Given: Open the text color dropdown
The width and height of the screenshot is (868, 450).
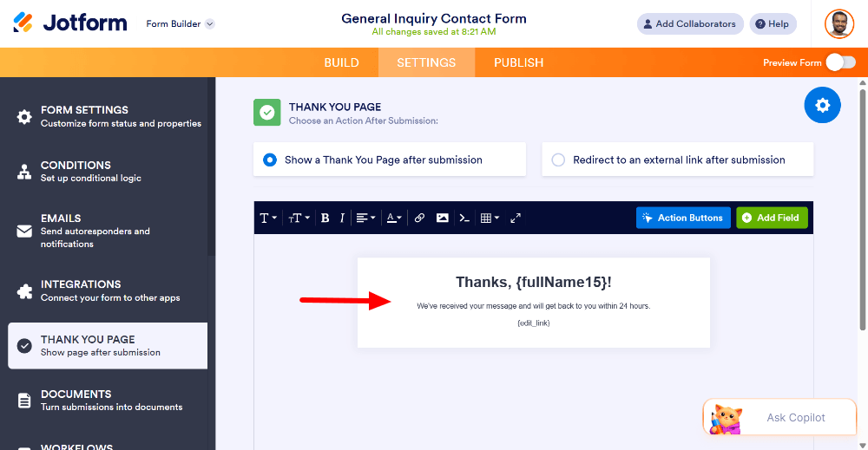Looking at the screenshot, I should pos(393,218).
